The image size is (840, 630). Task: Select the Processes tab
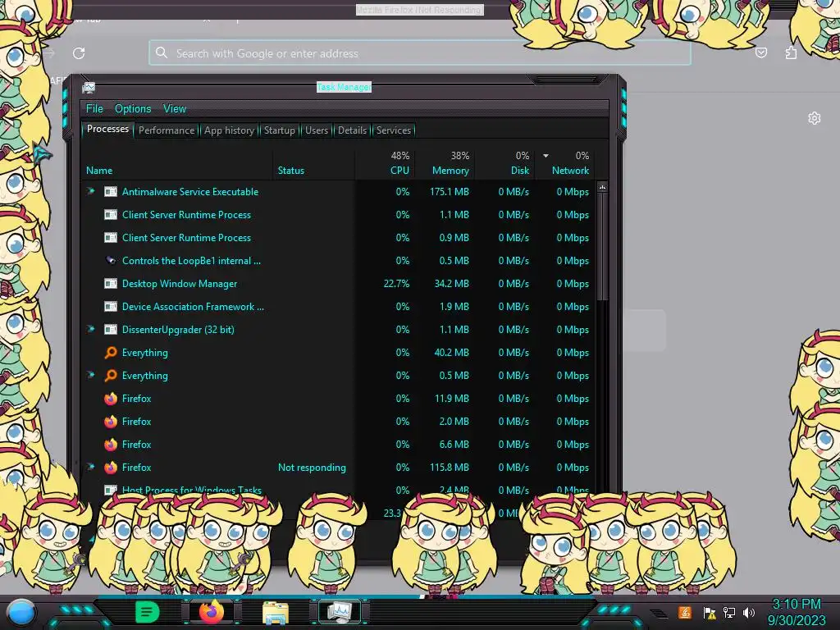pyautogui.click(x=107, y=129)
